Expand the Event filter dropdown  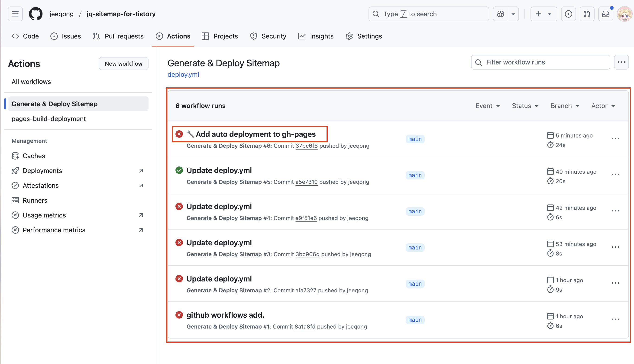pos(487,106)
